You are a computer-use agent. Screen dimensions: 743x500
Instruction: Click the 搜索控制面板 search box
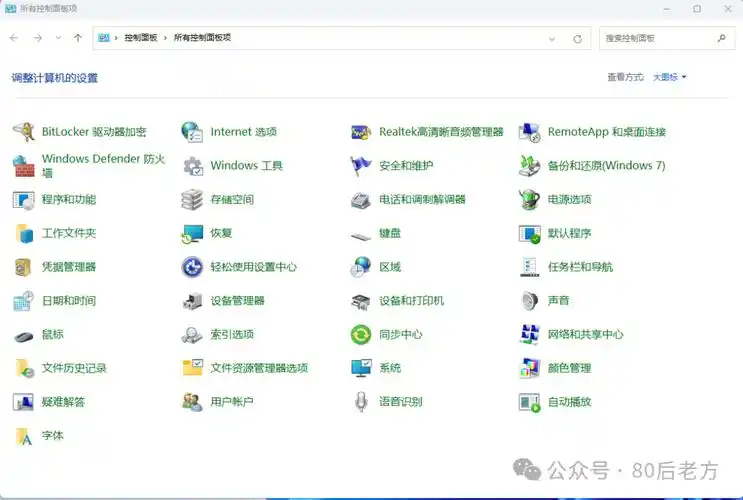(658, 38)
